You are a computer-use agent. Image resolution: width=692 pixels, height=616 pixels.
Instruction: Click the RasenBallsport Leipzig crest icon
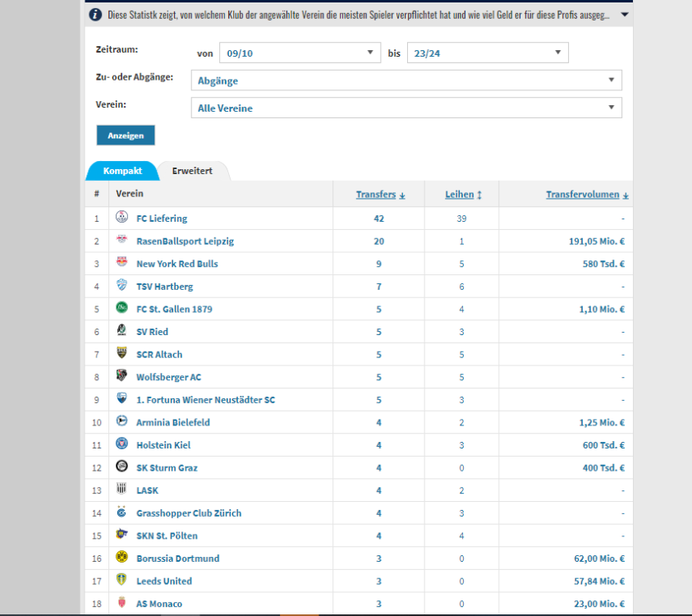click(x=121, y=241)
